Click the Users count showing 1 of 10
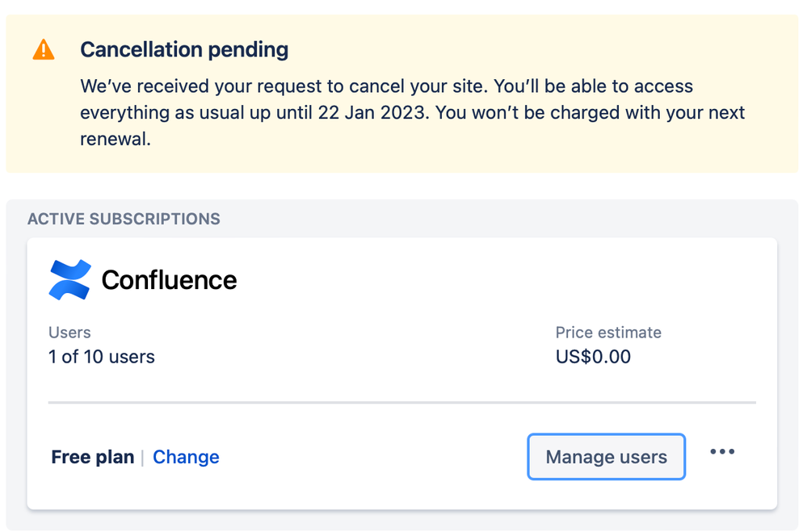Screen dimensions: 807x532 pos(102,356)
